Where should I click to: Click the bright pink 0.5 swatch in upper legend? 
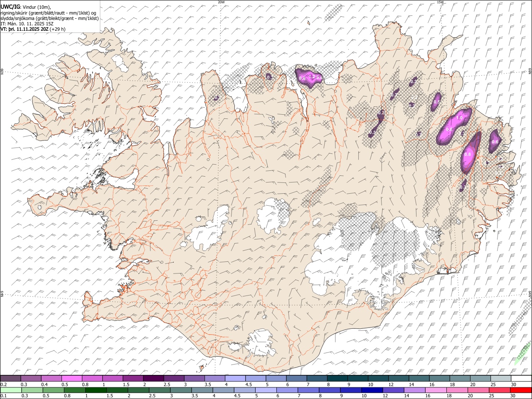[72, 379]
